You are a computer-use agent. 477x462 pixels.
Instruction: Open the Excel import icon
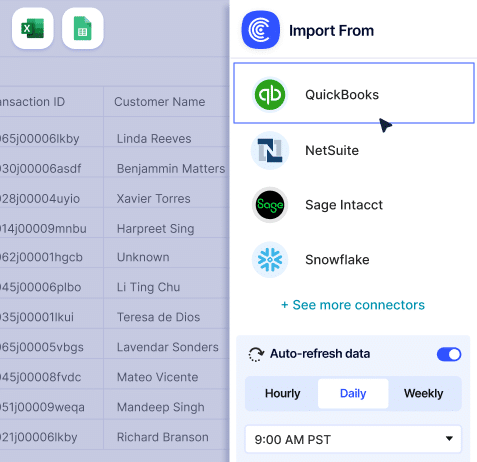point(33,28)
